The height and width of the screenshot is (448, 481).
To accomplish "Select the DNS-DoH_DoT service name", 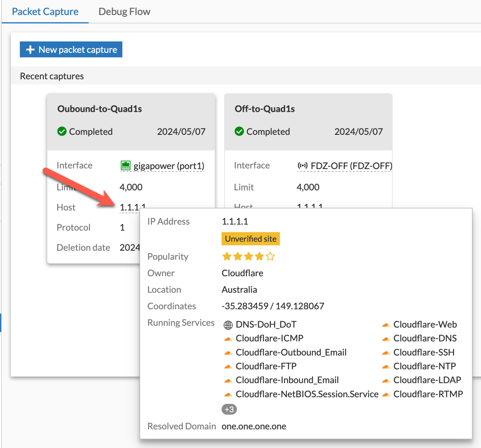I will point(266,324).
